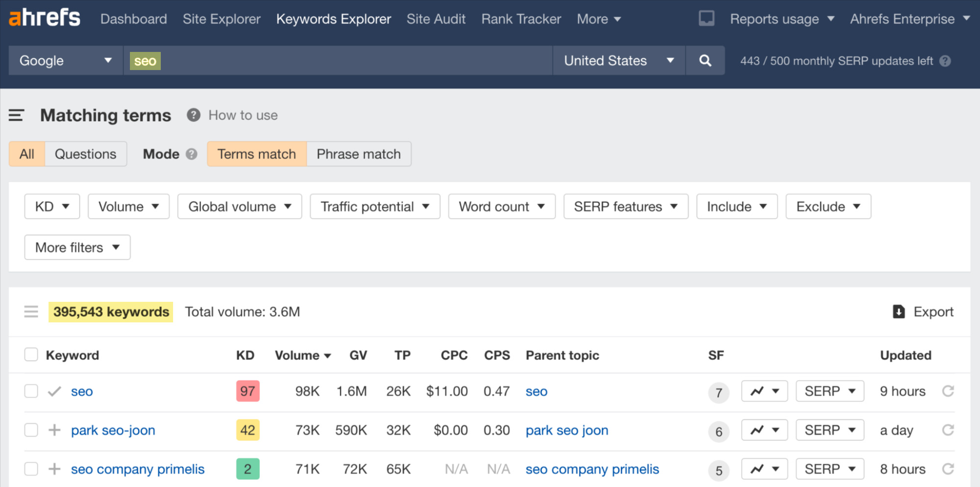Viewport: 980px width, 487px height.
Task: Check the box for seo company primelis
Action: tap(31, 469)
